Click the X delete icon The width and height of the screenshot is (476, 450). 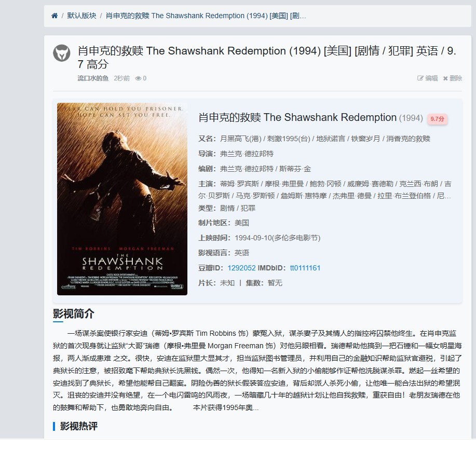click(445, 78)
